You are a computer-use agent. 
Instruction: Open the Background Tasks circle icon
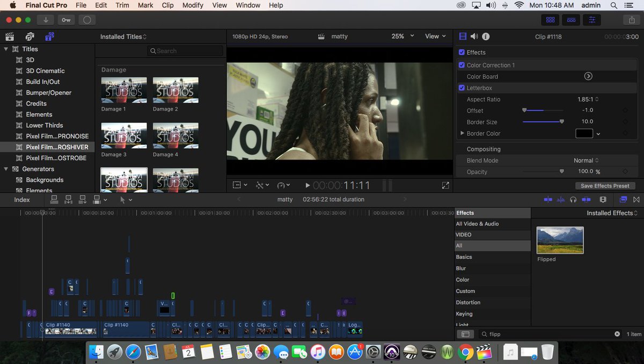pos(86,20)
